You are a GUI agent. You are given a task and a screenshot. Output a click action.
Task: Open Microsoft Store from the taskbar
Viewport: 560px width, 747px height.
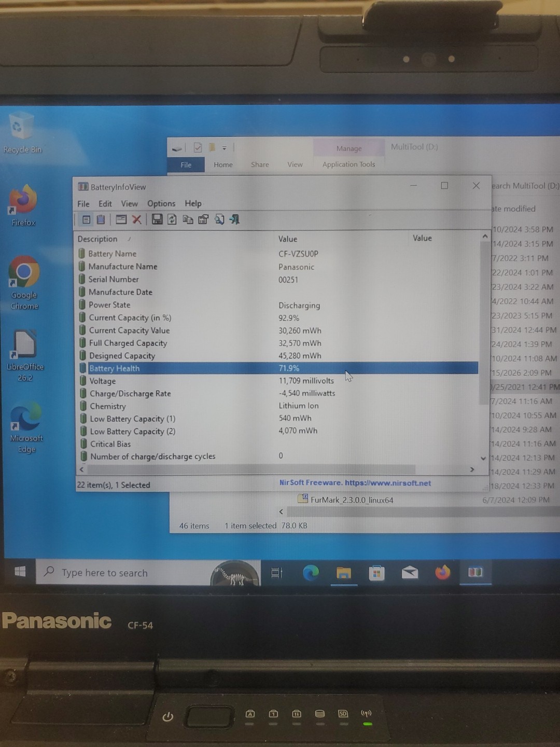376,573
